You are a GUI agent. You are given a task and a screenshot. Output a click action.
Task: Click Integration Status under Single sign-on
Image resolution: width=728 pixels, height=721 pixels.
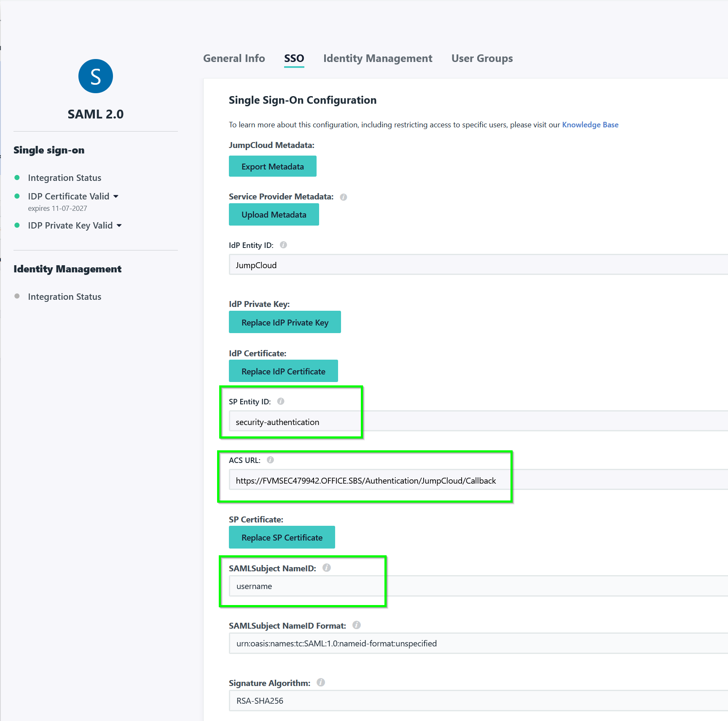(x=64, y=178)
